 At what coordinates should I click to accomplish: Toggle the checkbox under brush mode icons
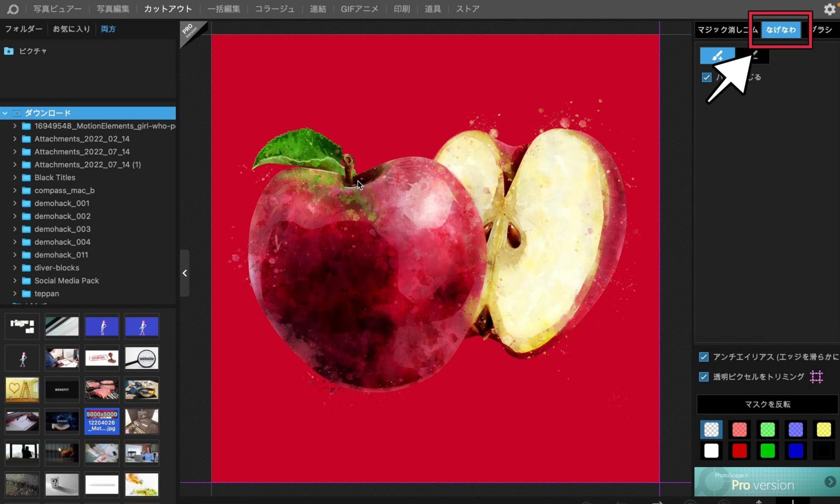pyautogui.click(x=706, y=77)
